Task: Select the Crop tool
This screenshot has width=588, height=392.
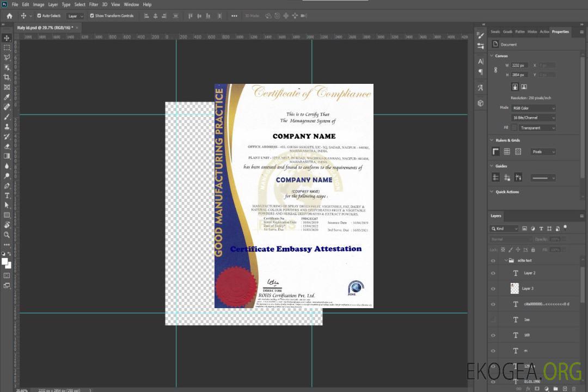Action: 7,77
